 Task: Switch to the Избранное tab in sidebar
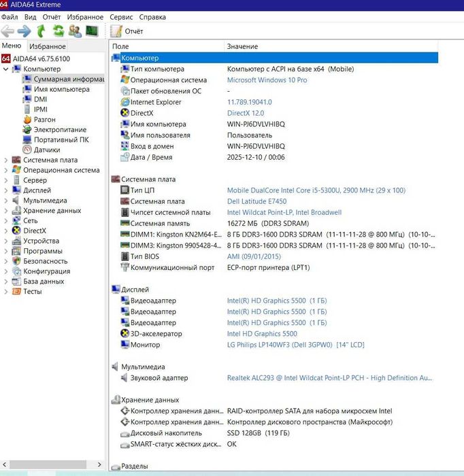pyautogui.click(x=48, y=46)
